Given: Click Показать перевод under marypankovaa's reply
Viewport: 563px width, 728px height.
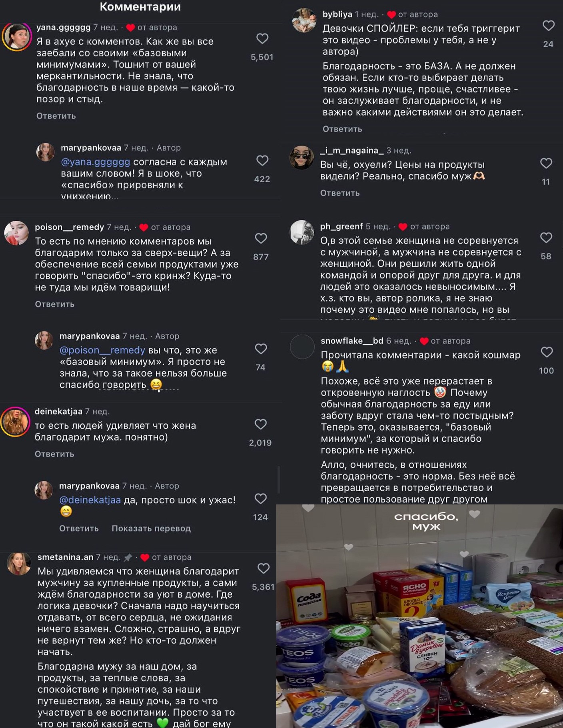Looking at the screenshot, I should (151, 529).
